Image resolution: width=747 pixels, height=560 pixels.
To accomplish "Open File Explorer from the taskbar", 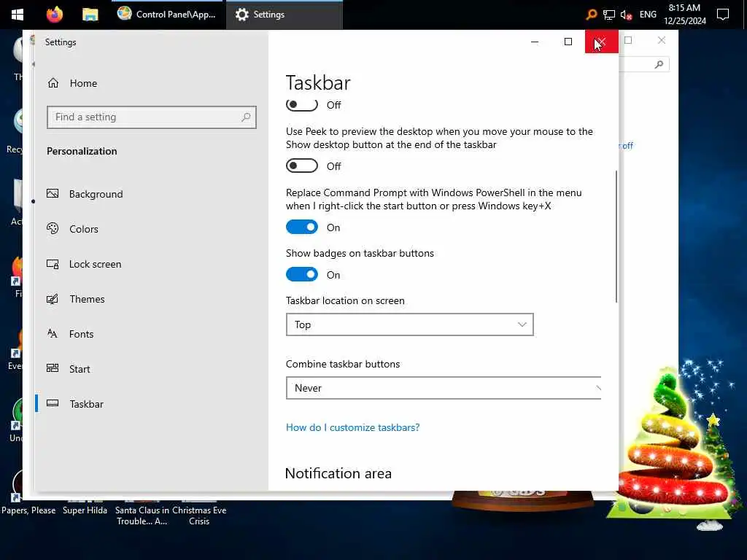I will coord(90,15).
